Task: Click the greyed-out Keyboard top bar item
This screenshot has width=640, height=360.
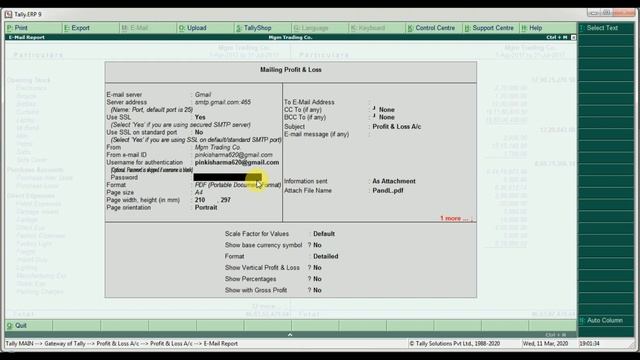Action: pyautogui.click(x=368, y=28)
